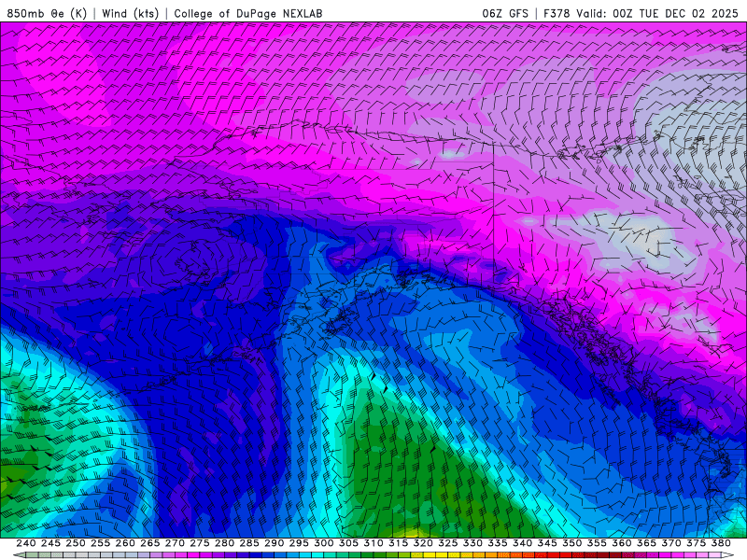Click the 320 color scale label

click(423, 543)
